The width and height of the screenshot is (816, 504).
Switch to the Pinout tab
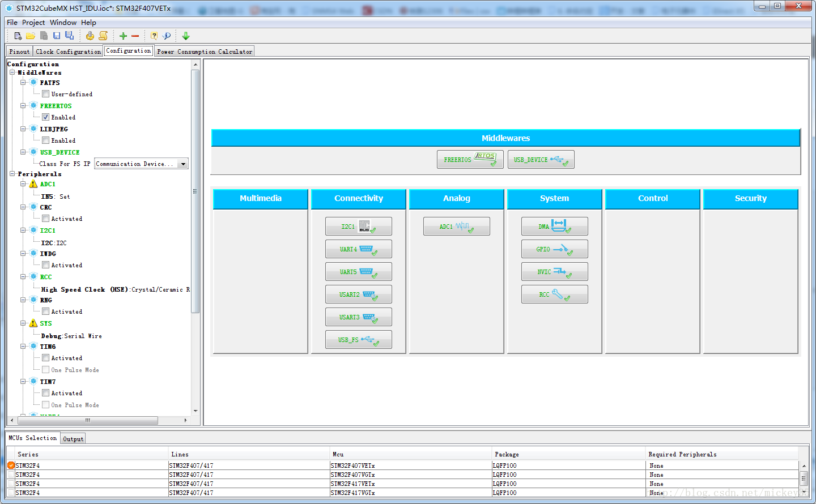(19, 52)
